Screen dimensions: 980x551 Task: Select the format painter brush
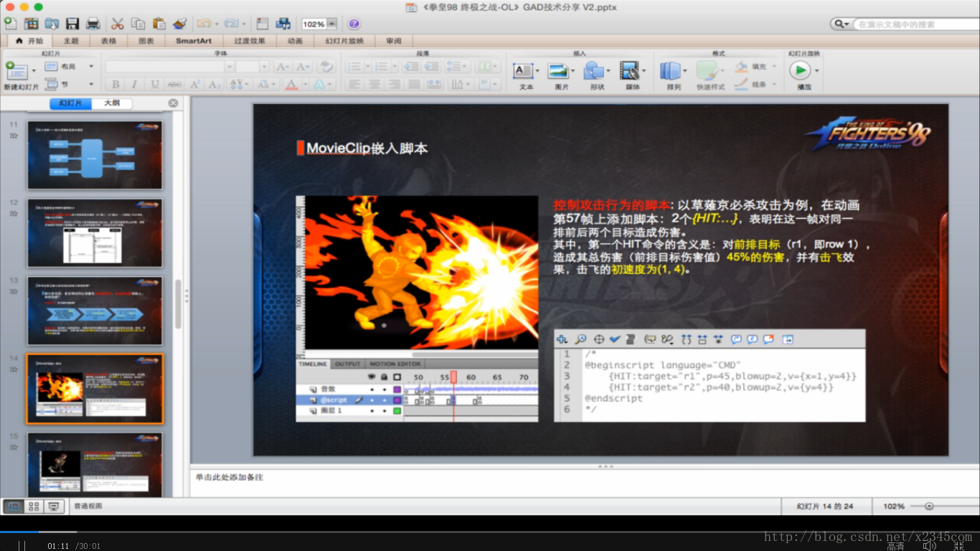179,24
